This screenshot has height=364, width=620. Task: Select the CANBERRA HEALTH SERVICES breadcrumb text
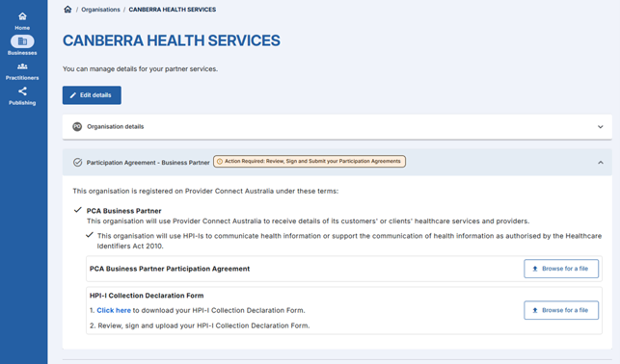click(173, 10)
